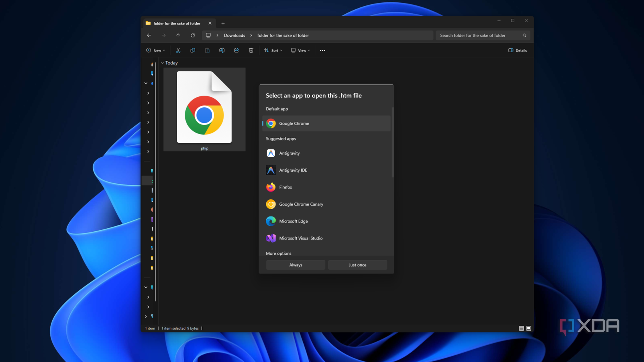
Task: Maximize the File Explorer window
Action: (x=513, y=21)
